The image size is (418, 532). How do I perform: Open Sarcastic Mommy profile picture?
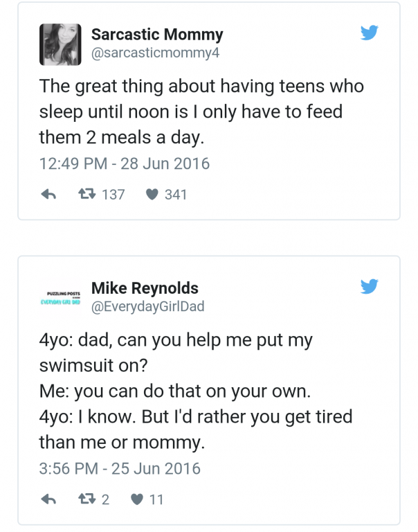[x=60, y=43]
